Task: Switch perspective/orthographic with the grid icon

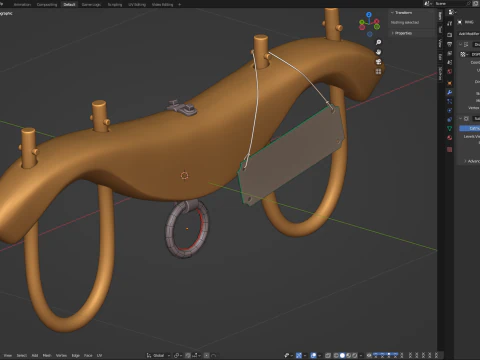Action: tap(378, 72)
